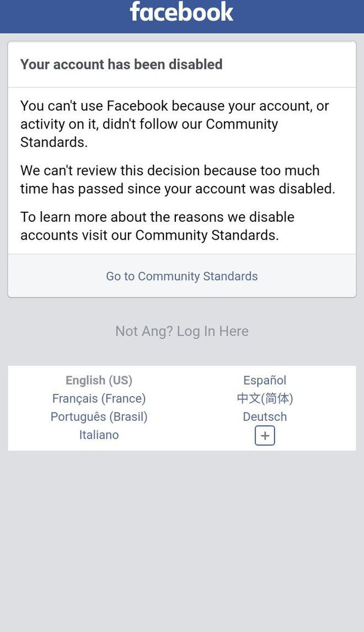
Task: Click the 'We can't review this decision' paragraph
Action: point(178,179)
